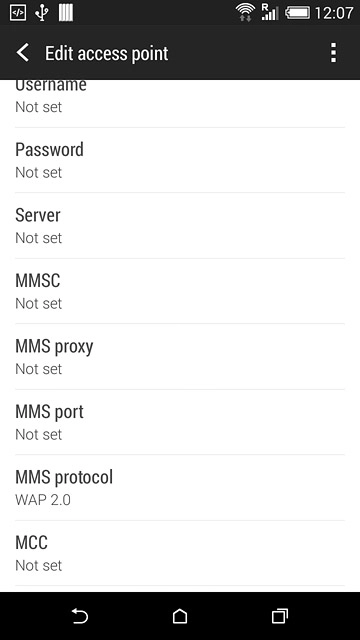Tap the back arrow in header
Image resolution: width=360 pixels, height=640 pixels.
click(x=23, y=53)
